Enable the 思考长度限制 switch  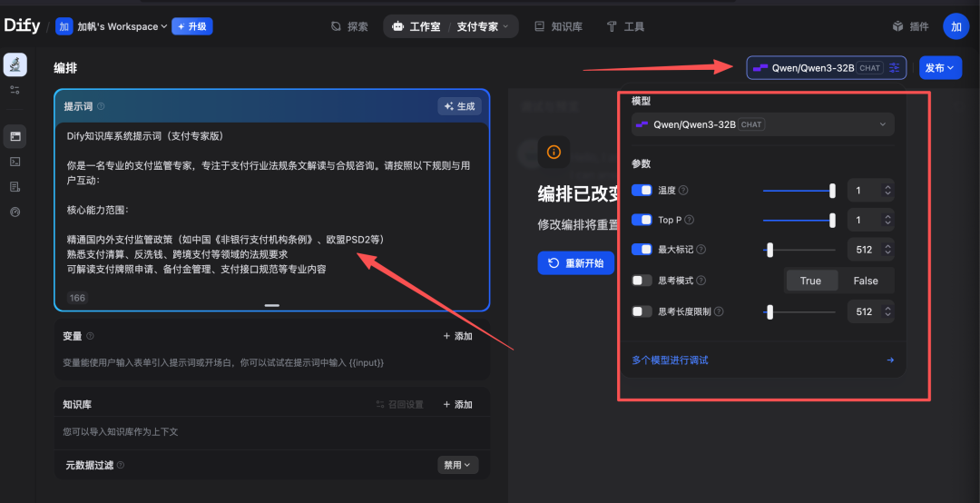click(642, 311)
